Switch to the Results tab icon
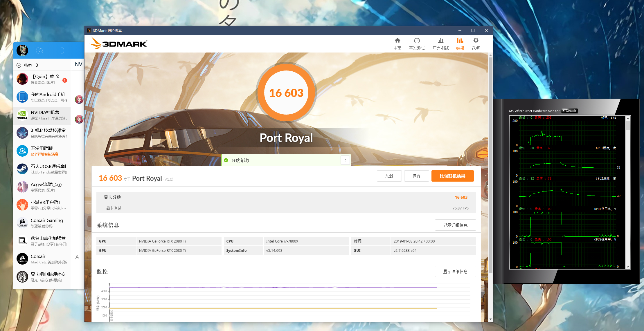The height and width of the screenshot is (331, 644). [460, 41]
